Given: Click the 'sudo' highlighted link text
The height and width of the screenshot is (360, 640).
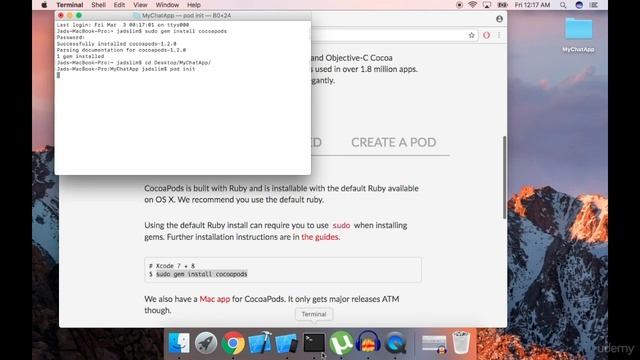Looking at the screenshot, I should coord(341,225).
